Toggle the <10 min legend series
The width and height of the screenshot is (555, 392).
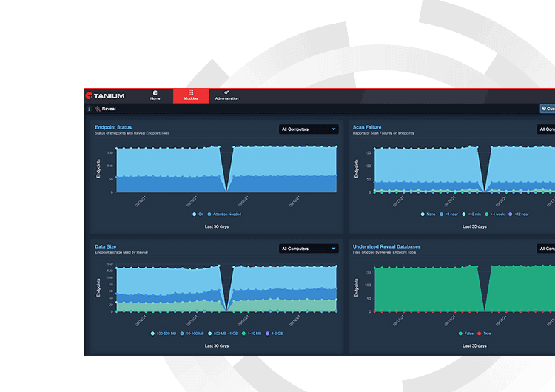tap(471, 214)
